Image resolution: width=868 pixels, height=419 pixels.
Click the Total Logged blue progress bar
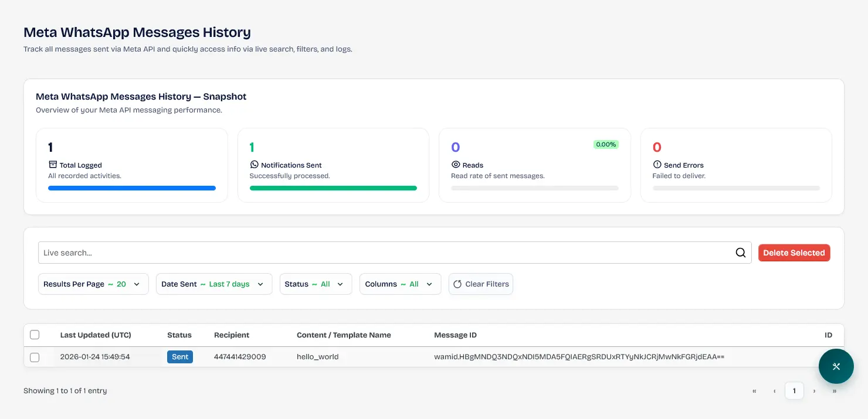point(132,188)
